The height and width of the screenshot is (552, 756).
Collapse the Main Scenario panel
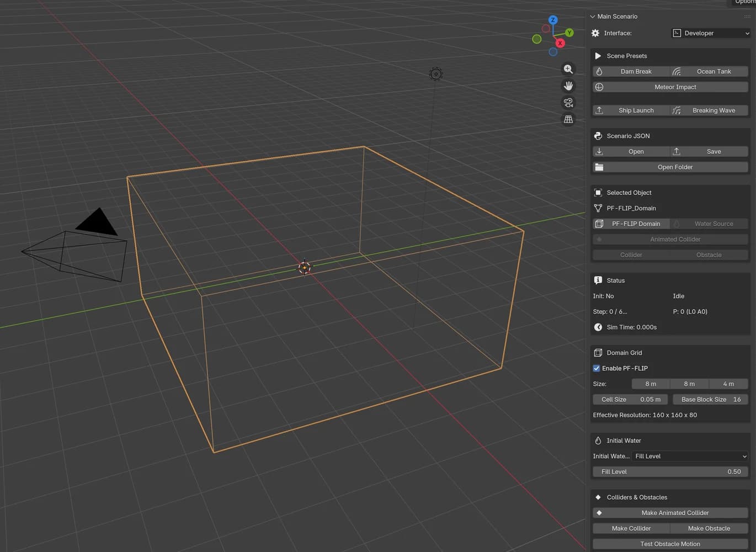tap(592, 17)
